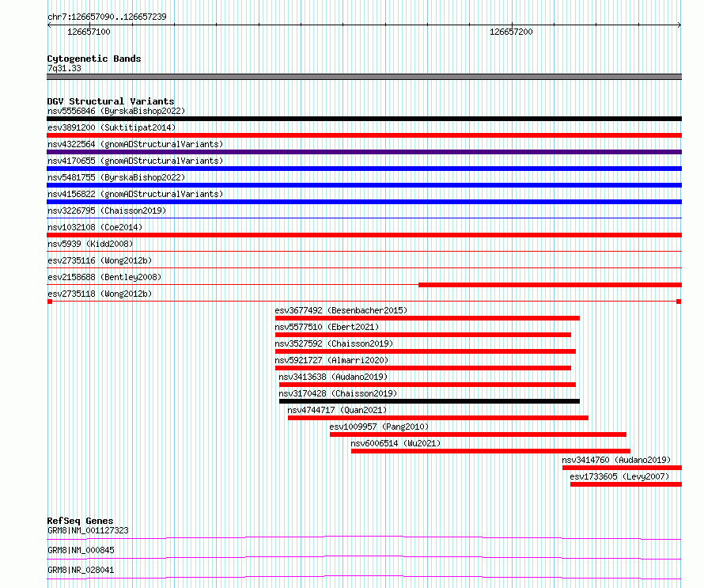The height and width of the screenshot is (588, 704).
Task: Open the nsv4322564 (gnomADStructuralVariants) label
Action: 135,144
